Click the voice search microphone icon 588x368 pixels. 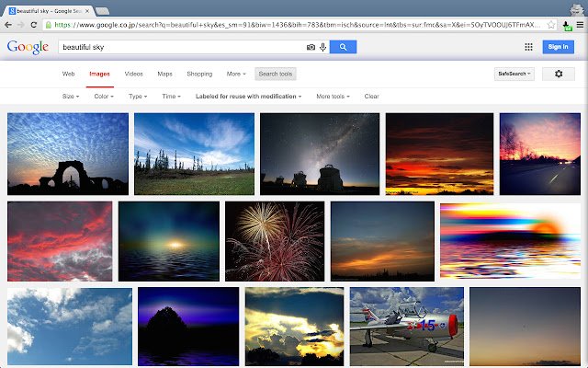pos(322,47)
